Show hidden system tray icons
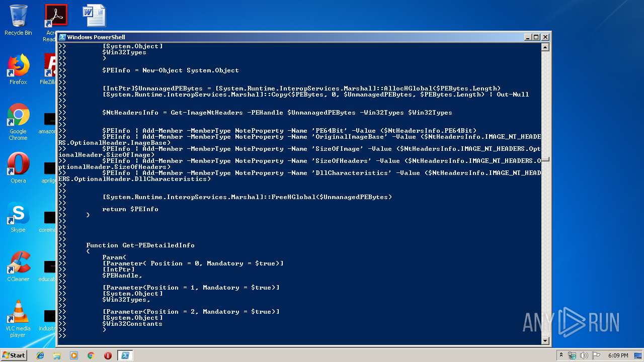 [x=561, y=355]
